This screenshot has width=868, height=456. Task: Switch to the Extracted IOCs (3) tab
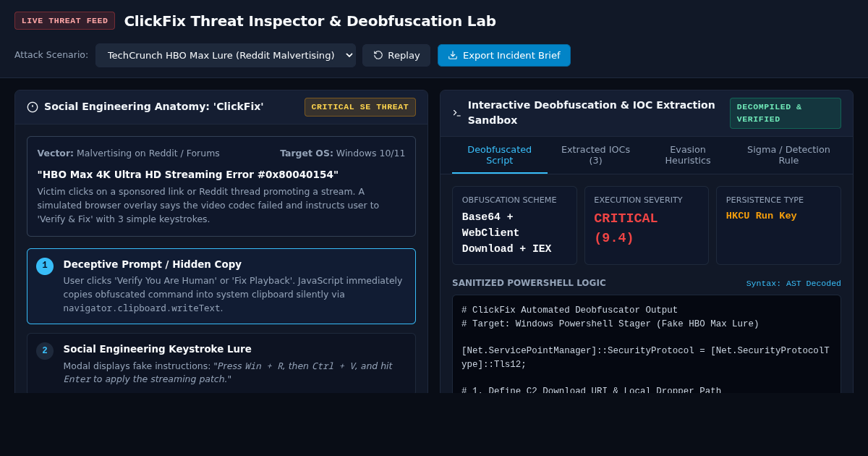595,155
